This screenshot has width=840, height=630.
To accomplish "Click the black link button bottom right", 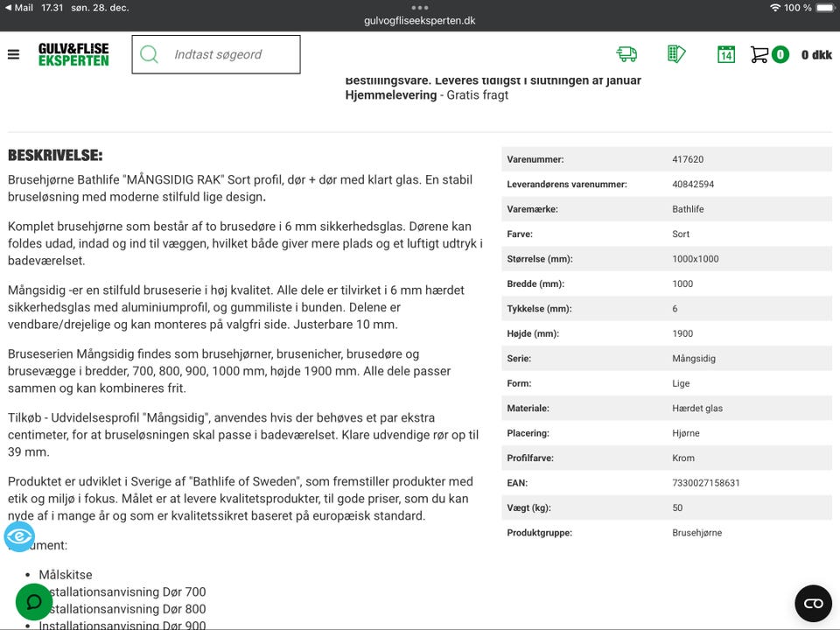I will click(x=813, y=603).
